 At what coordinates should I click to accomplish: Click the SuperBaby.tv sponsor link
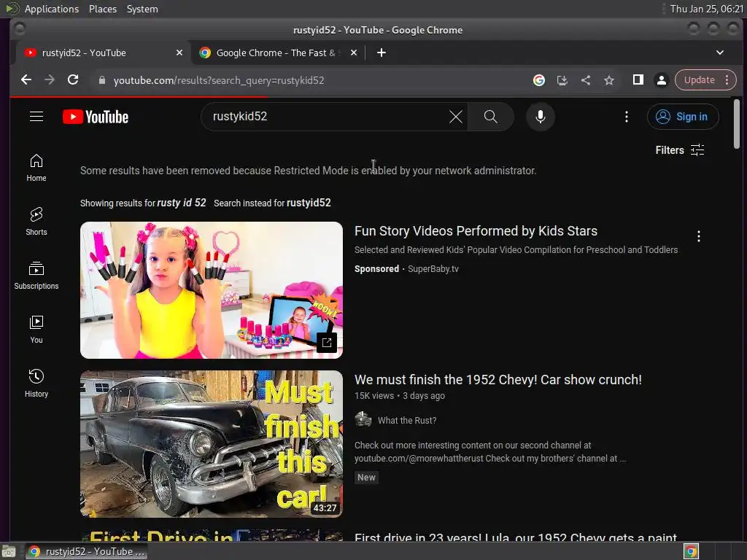[433, 269]
